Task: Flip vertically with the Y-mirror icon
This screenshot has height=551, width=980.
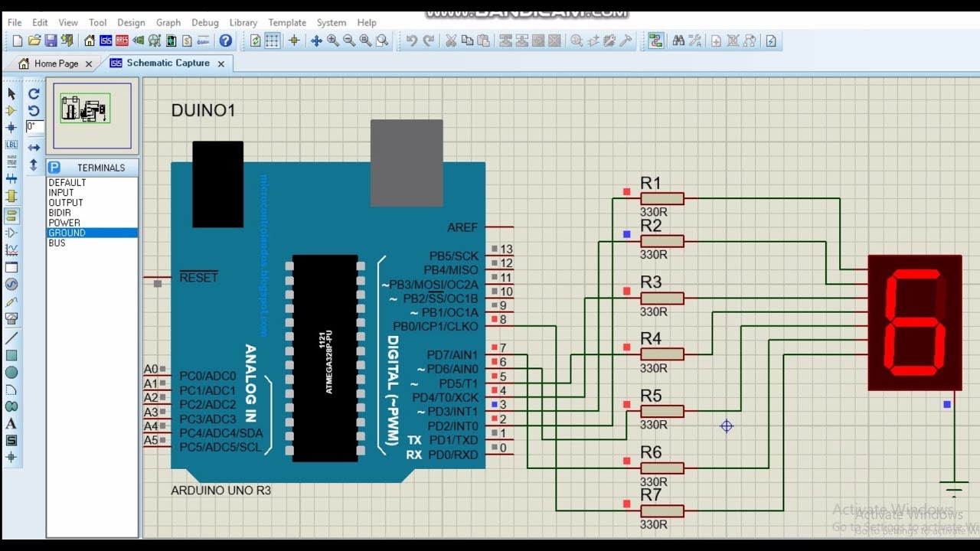Action: (34, 165)
